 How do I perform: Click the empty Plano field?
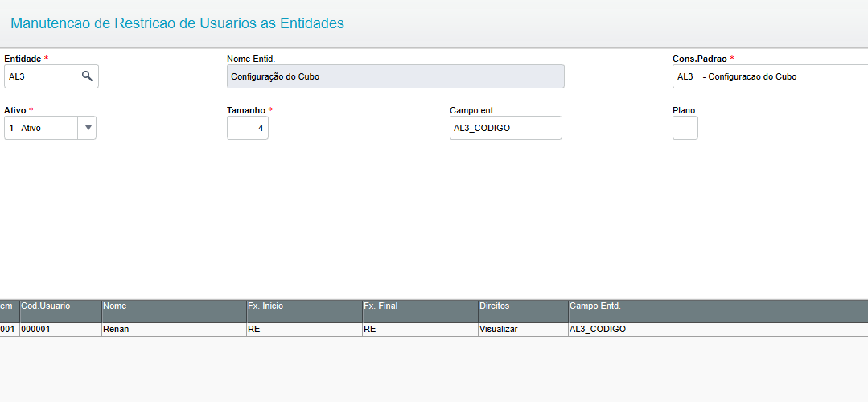click(x=685, y=128)
